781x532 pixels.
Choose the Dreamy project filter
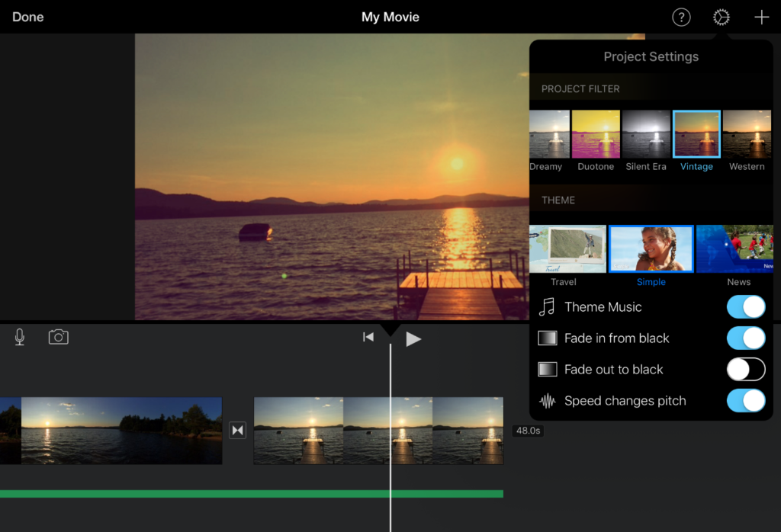(x=549, y=134)
